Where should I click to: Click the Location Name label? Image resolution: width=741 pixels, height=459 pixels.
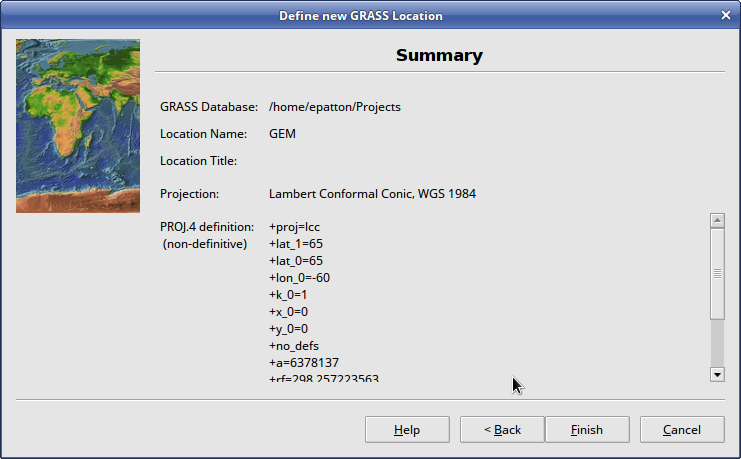(203, 134)
